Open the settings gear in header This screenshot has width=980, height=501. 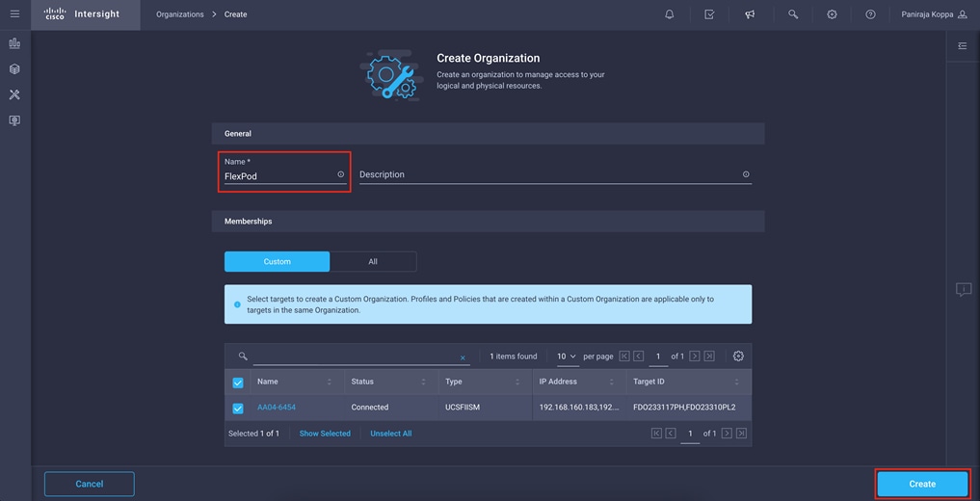[x=832, y=14]
